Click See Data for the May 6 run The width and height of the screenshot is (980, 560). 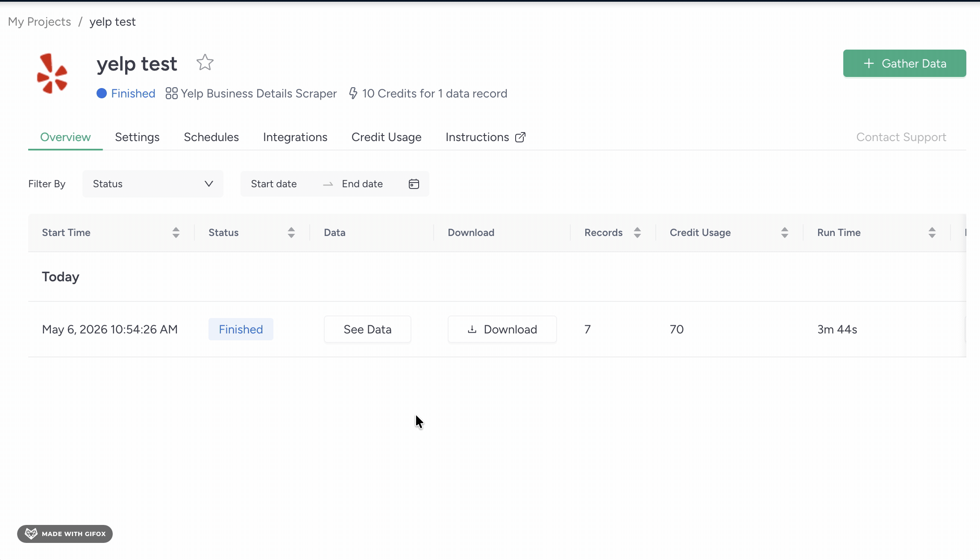pyautogui.click(x=367, y=329)
